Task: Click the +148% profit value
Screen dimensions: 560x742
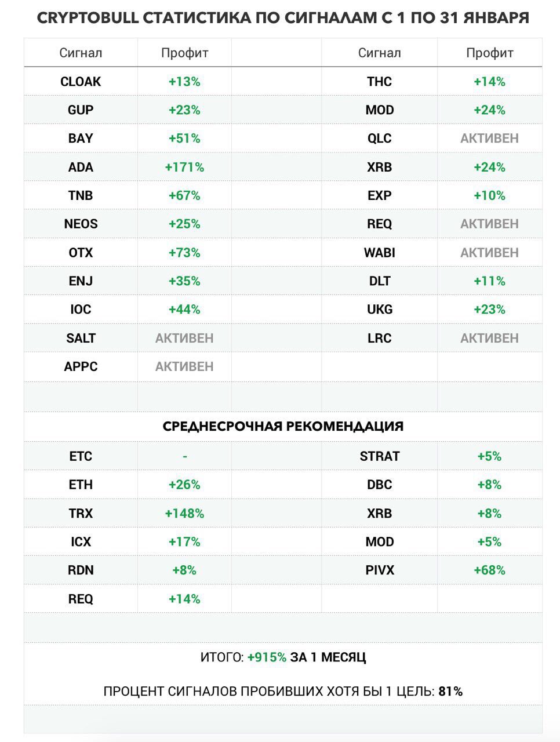Action: point(184,513)
